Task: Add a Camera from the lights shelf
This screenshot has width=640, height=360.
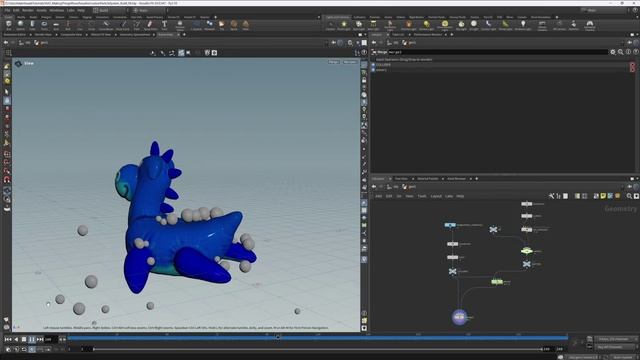Action: pos(330,25)
